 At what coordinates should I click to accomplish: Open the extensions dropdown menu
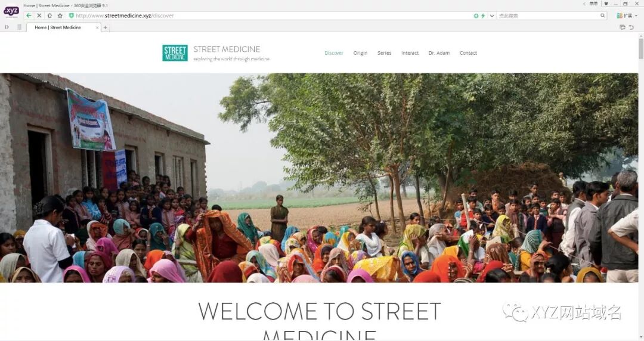tap(627, 15)
